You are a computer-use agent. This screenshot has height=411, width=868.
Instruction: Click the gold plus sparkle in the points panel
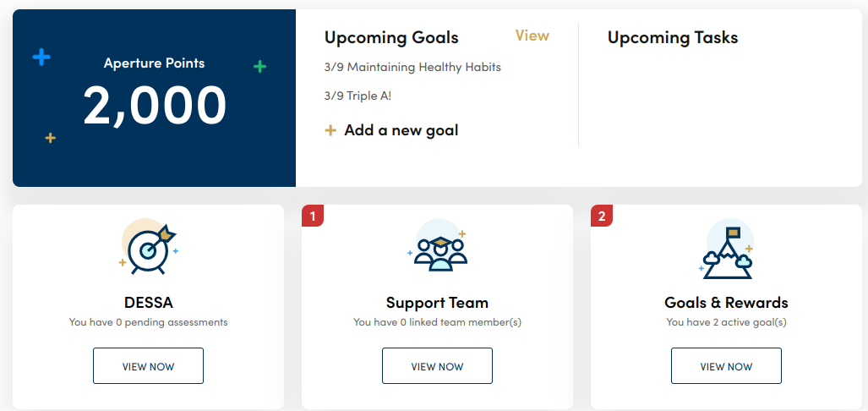pos(50,138)
